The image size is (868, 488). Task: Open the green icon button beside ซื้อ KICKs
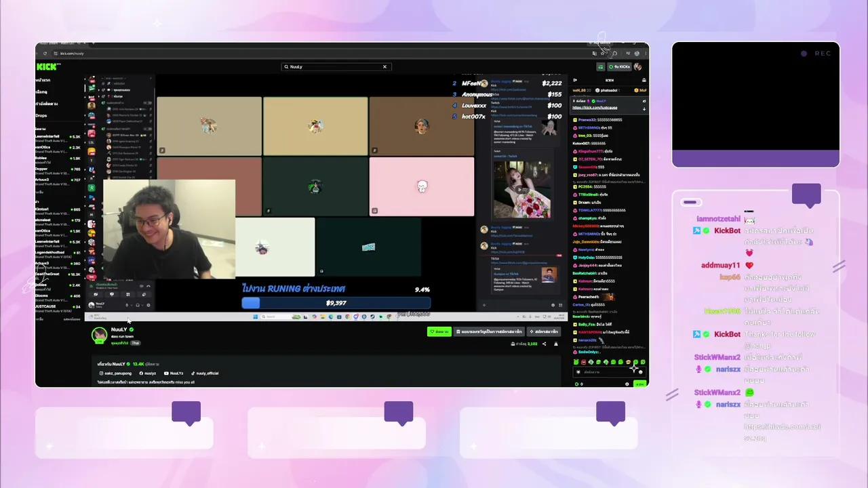click(x=600, y=66)
